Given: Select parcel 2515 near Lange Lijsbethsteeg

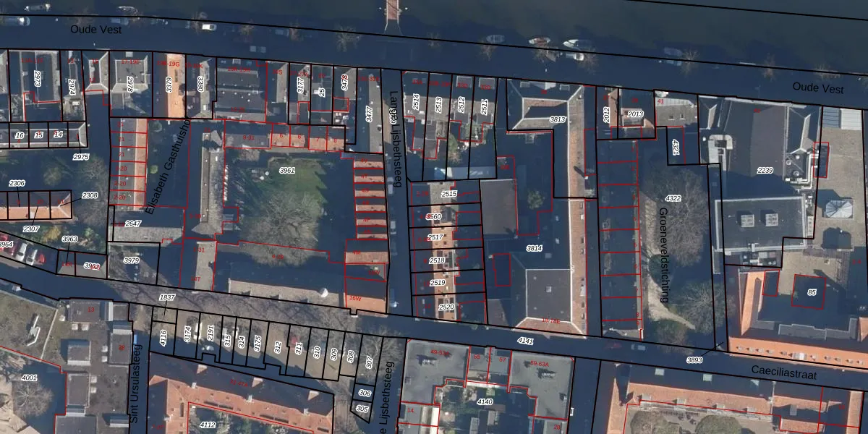Looking at the screenshot, I should point(448,194).
